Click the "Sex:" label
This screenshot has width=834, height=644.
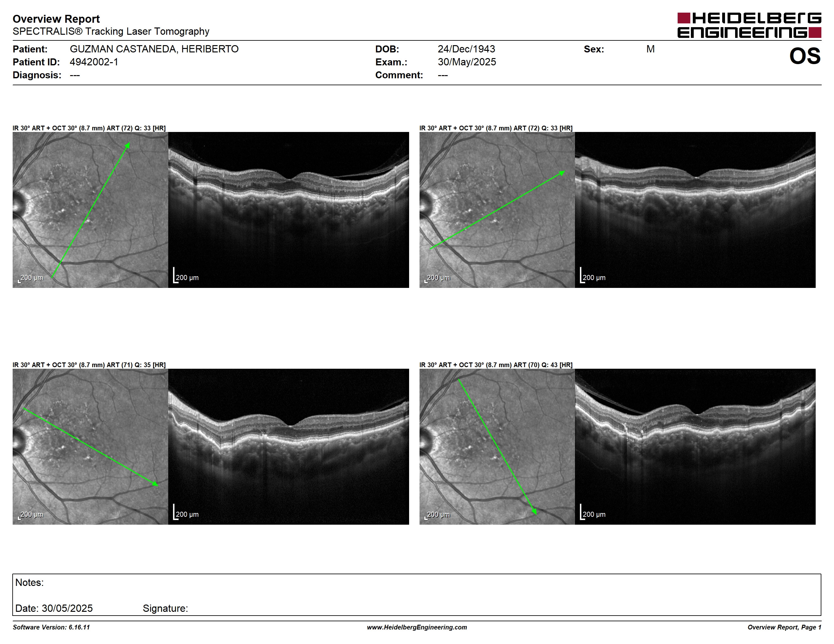pyautogui.click(x=594, y=49)
